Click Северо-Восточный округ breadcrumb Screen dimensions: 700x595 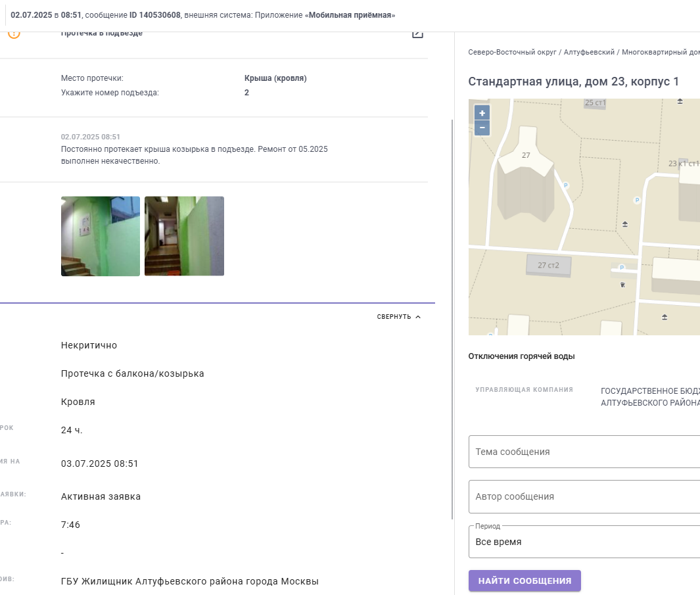pos(512,52)
